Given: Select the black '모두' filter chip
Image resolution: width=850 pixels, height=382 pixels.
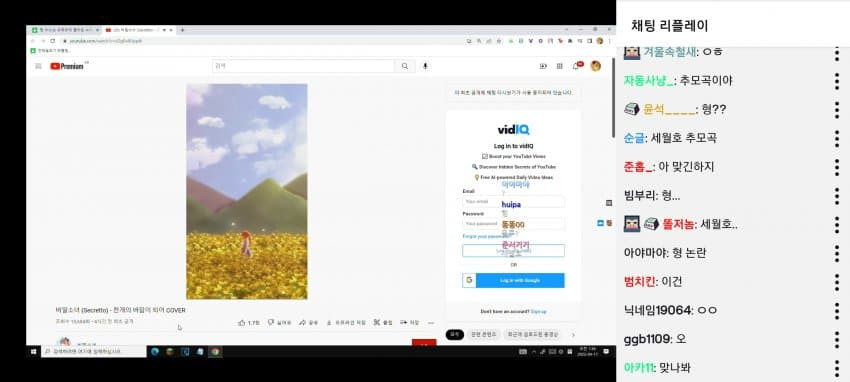Looking at the screenshot, I should [x=454, y=335].
